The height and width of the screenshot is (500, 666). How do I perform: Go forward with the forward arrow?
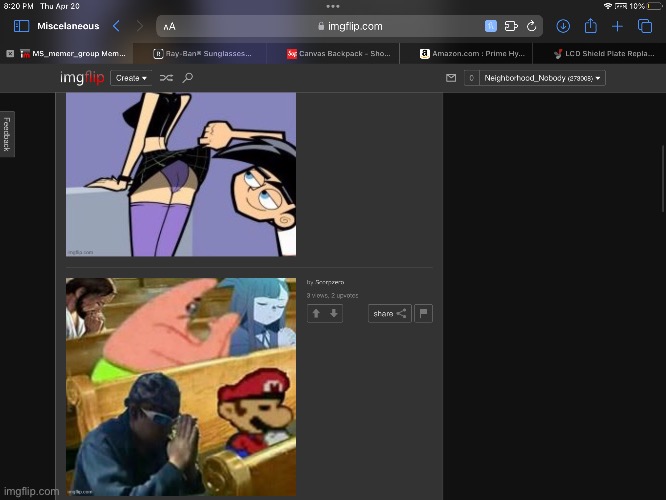click(140, 26)
